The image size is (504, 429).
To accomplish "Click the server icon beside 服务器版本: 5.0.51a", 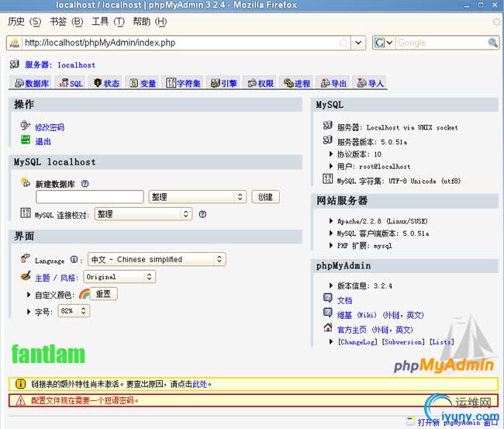I will pyautogui.click(x=328, y=140).
